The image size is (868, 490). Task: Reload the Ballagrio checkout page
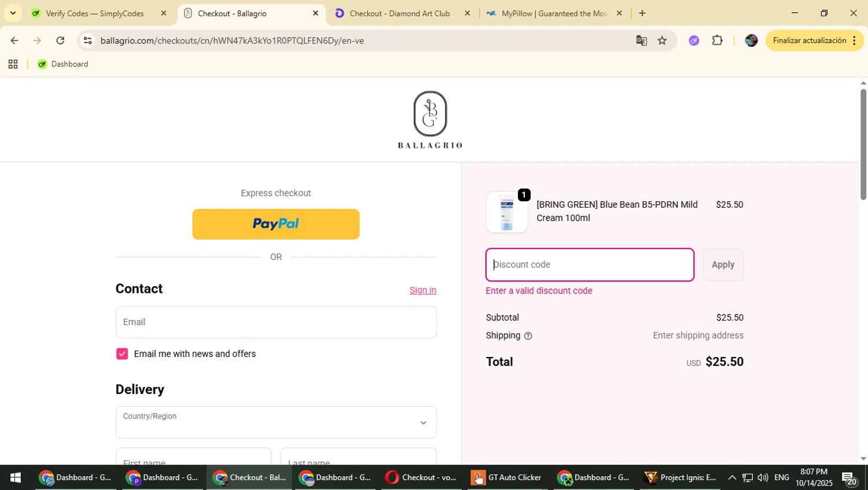point(60,40)
